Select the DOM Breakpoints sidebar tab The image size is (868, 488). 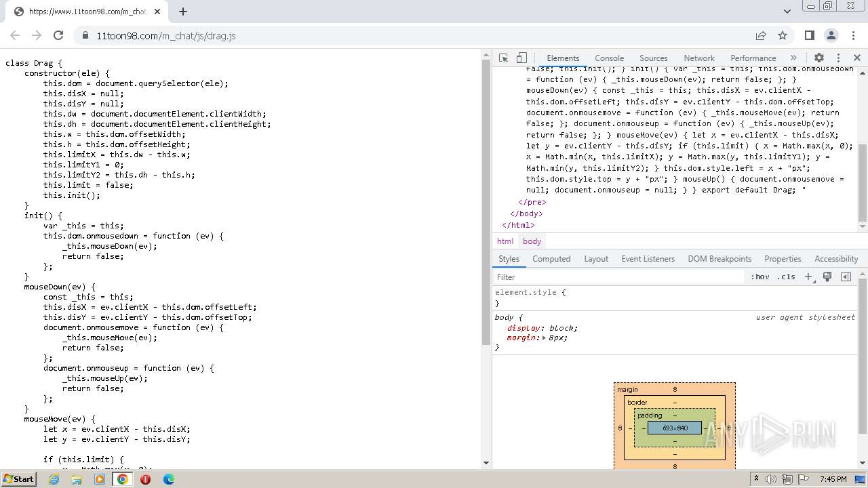pos(719,259)
